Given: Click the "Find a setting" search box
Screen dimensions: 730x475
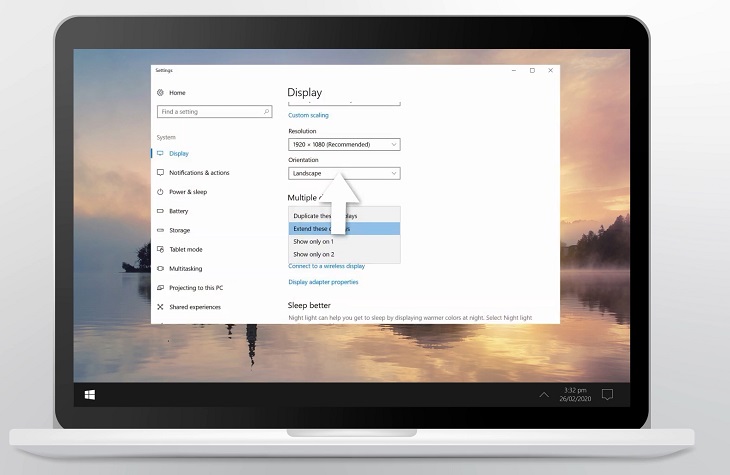Looking at the screenshot, I should pos(215,112).
